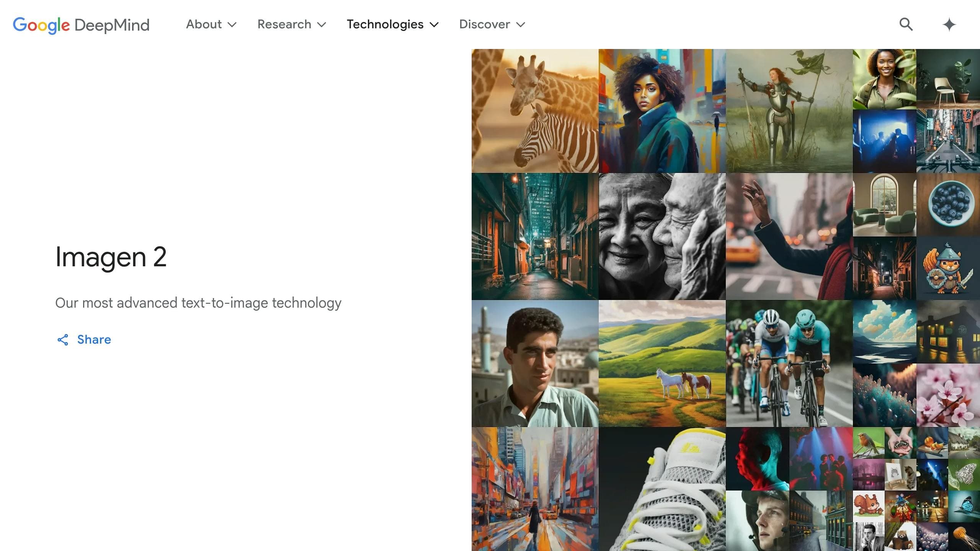The height and width of the screenshot is (551, 980).
Task: Open the pixel-art squirrel knight image
Action: [x=948, y=268]
